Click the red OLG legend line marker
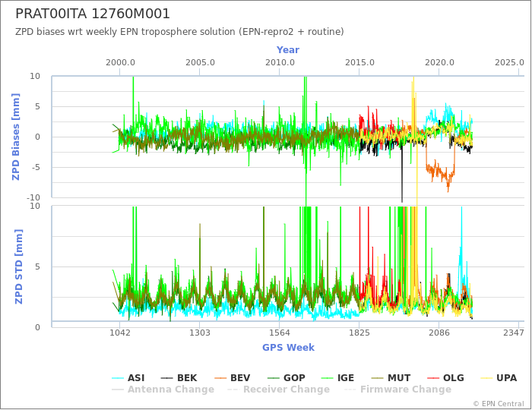This screenshot has width=532, height=410. click(433, 378)
